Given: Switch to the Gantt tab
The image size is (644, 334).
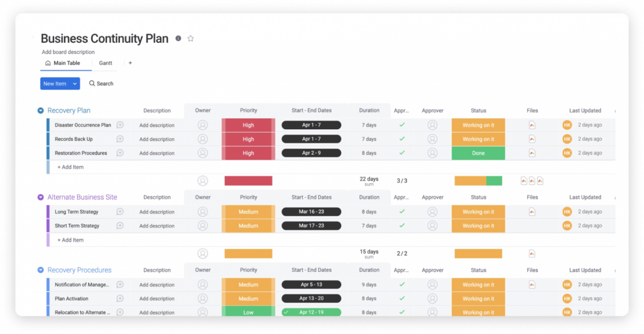Looking at the screenshot, I should (105, 63).
